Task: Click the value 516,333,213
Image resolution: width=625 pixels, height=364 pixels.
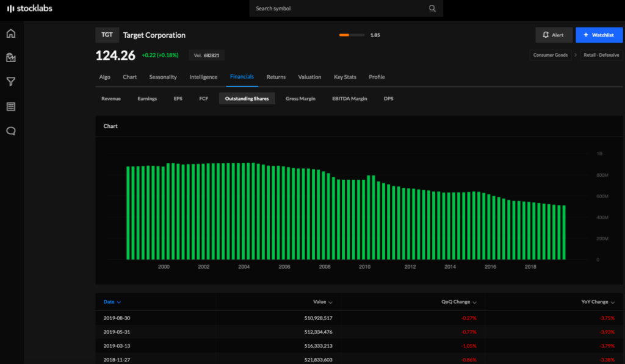Action: click(318, 346)
